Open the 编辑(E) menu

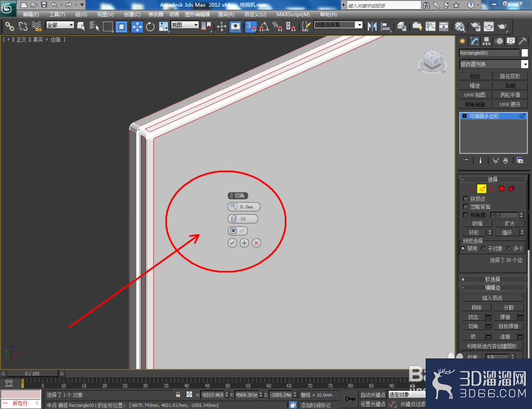pos(30,14)
